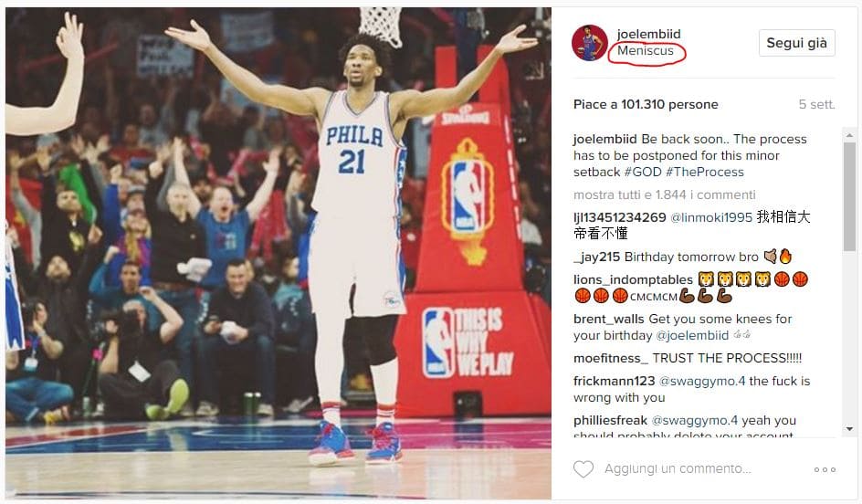View the 'Piace a 101.310 persone' likes list
This screenshot has height=504, width=862.
point(646,104)
